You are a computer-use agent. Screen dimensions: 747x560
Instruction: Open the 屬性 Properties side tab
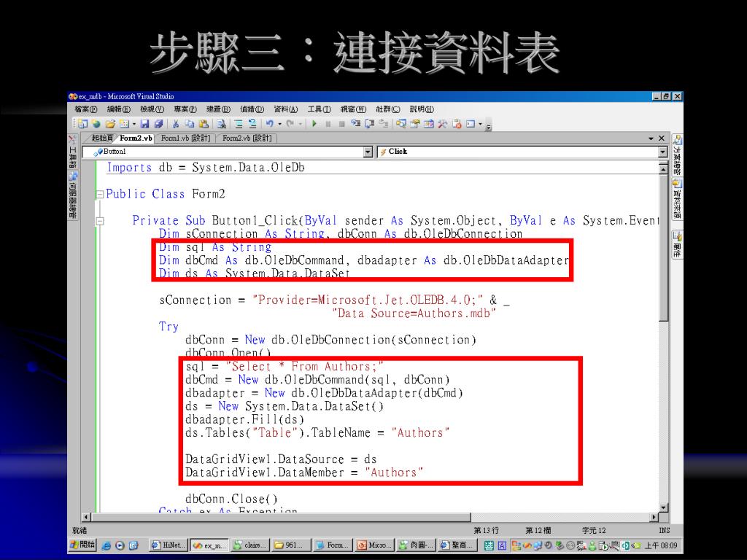coord(677,244)
